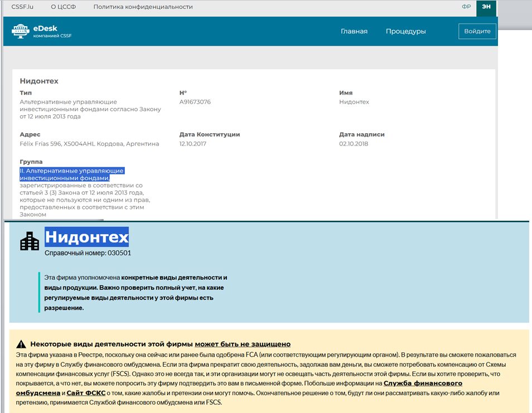Click the address Félix Frías 596 text

click(89, 144)
